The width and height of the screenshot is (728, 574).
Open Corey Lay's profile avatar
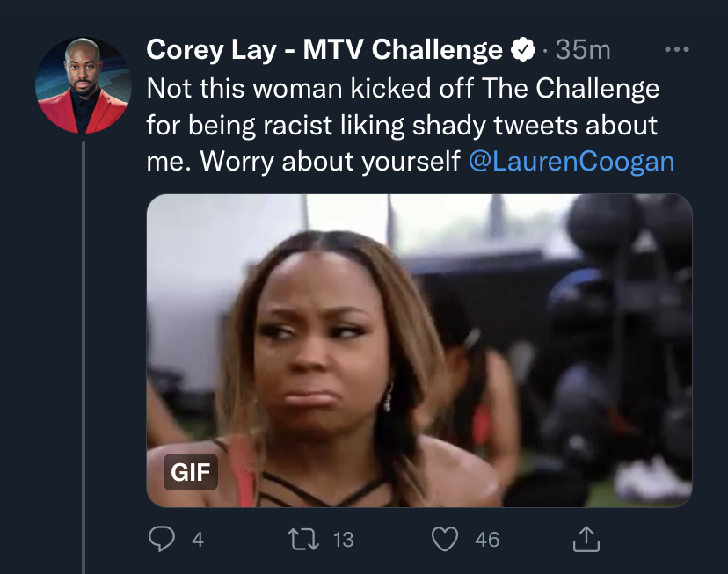tap(84, 85)
